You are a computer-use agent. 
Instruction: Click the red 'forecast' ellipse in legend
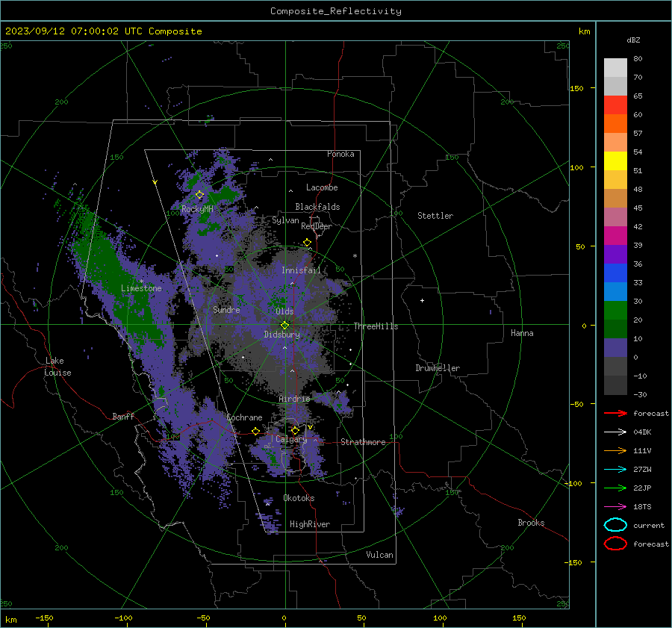[615, 544]
